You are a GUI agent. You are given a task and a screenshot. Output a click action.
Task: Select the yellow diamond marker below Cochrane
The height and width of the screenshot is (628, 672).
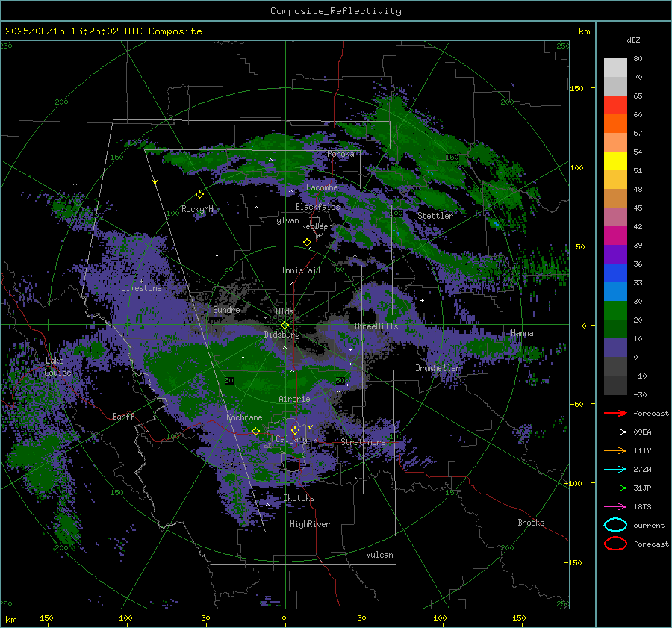[255, 431]
